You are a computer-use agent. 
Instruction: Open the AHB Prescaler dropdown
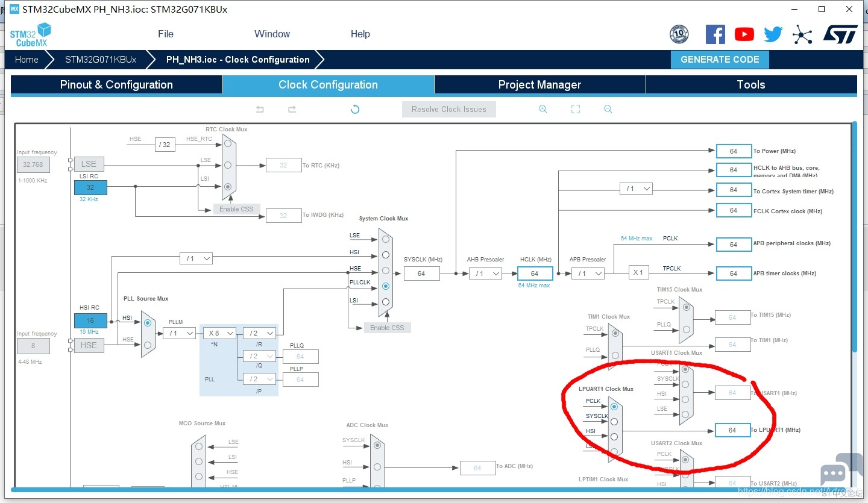pyautogui.click(x=485, y=273)
